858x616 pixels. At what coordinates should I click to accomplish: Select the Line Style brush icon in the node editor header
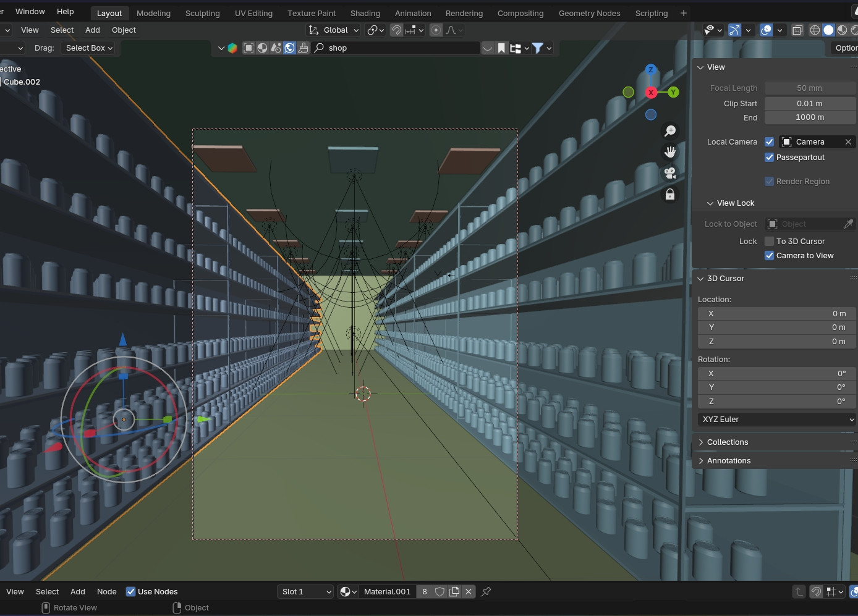[x=303, y=48]
